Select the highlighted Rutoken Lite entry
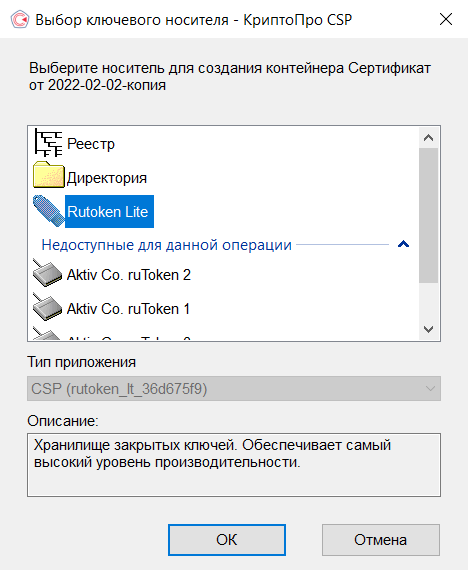Image resolution: width=468 pixels, height=570 pixels. tap(109, 212)
